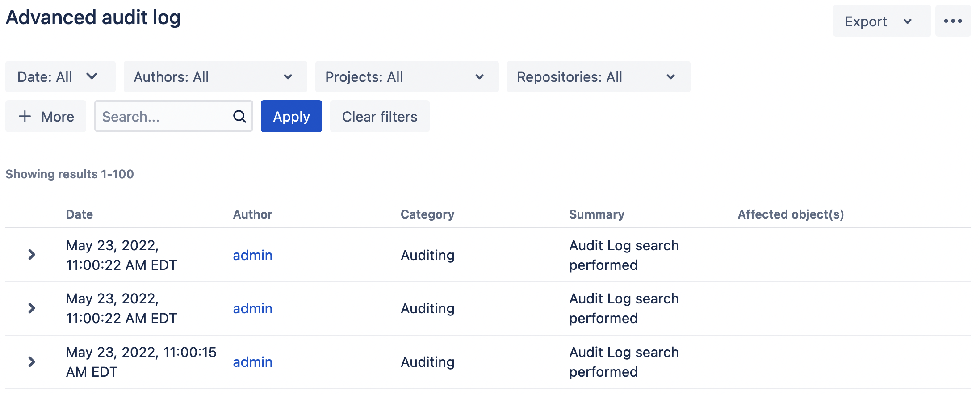Viewport: 980px width, 395px height.
Task: Open the Export dropdown
Action: (881, 21)
